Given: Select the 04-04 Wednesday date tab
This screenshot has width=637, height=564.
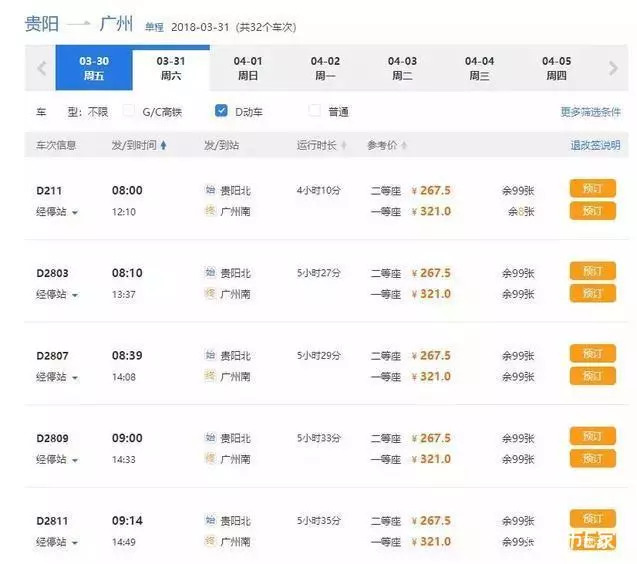Looking at the screenshot, I should [x=480, y=68].
